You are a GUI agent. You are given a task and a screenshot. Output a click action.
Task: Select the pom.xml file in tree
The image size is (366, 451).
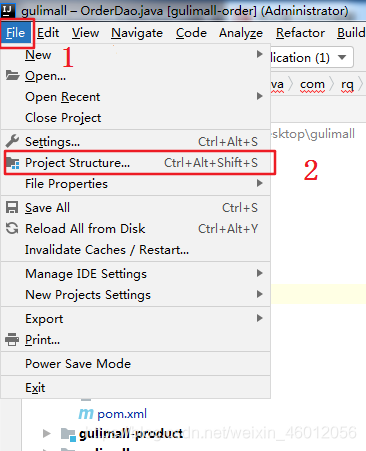[122, 414]
